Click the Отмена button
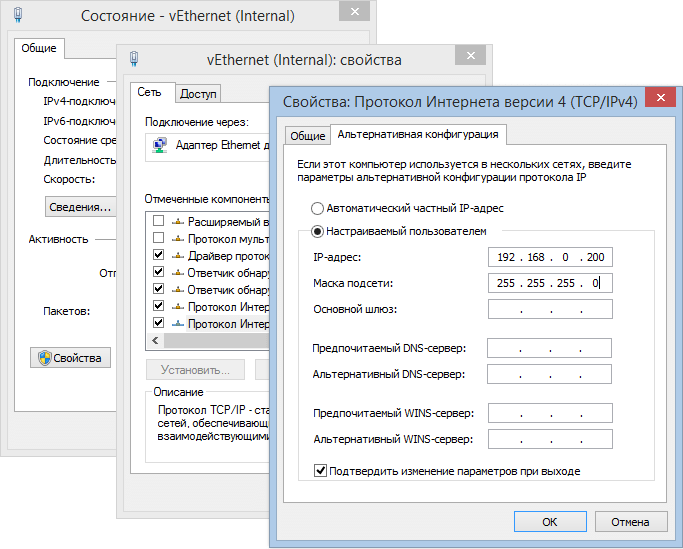The image size is (683, 549). tap(631, 522)
